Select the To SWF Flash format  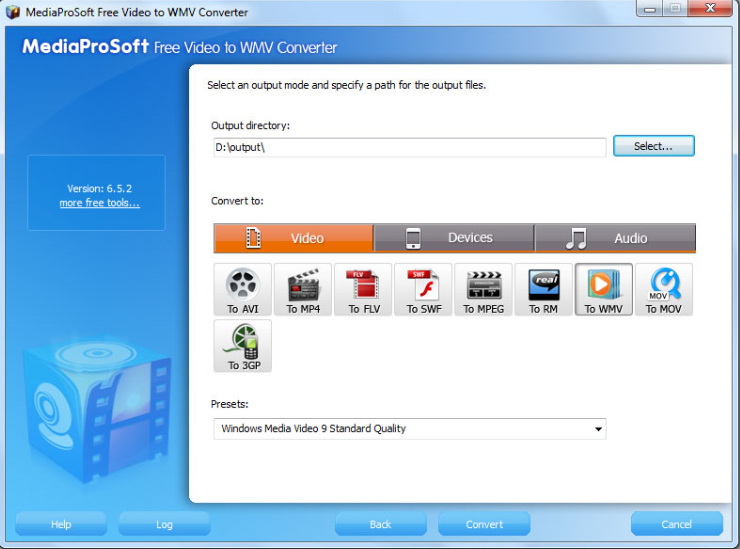click(423, 289)
